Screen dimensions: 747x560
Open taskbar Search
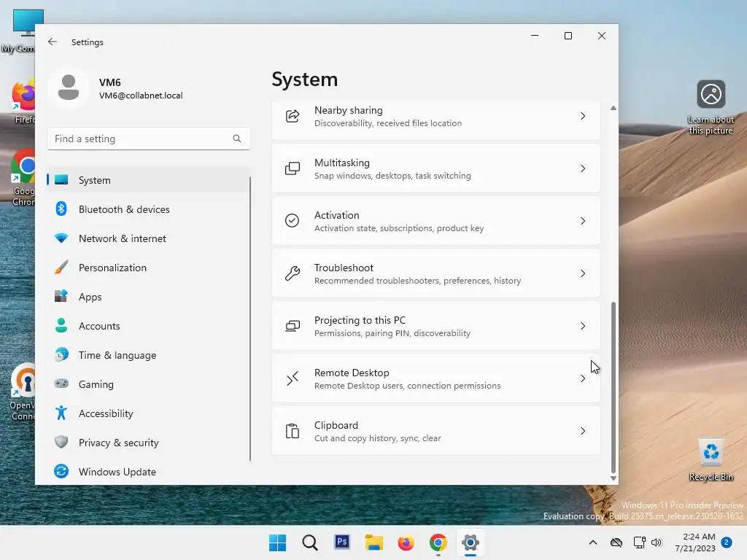coord(309,542)
